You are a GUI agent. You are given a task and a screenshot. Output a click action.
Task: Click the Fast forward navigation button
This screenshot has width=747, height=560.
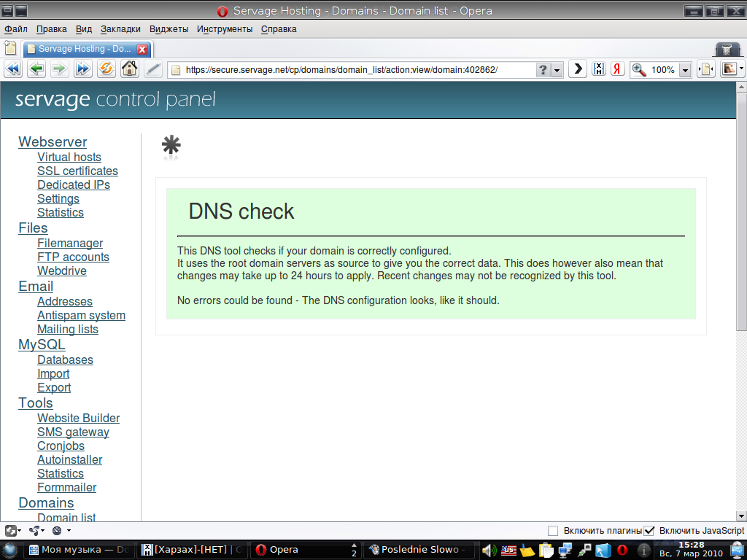[x=82, y=69]
